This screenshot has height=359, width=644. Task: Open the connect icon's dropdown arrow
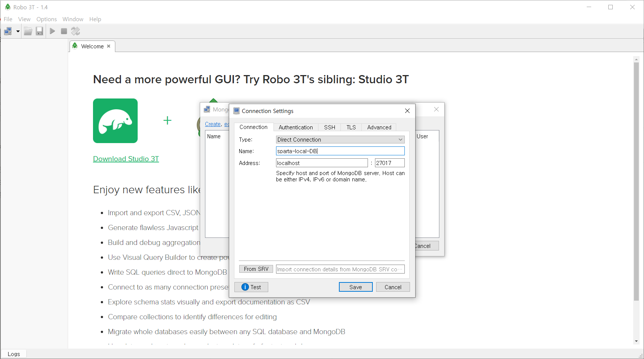pyautogui.click(x=18, y=31)
